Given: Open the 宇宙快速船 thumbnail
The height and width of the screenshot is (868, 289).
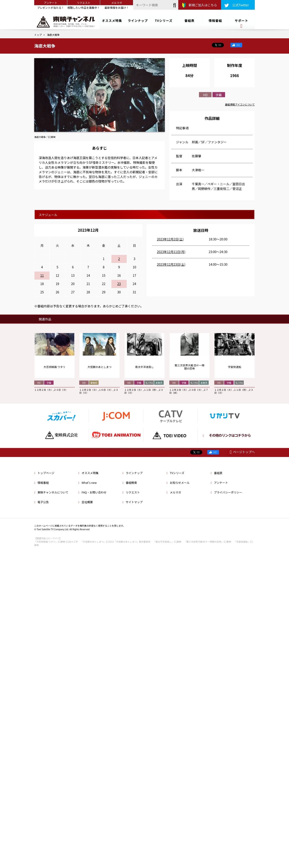Looking at the screenshot, I should 235,344.
